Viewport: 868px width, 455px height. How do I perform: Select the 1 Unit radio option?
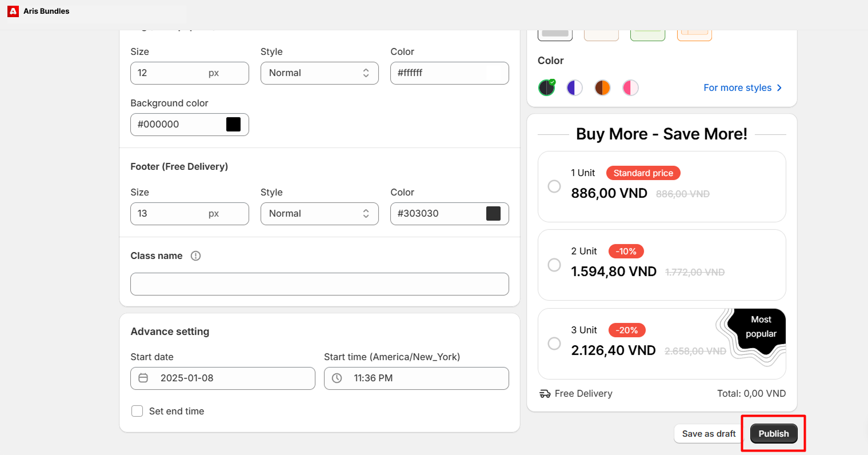[x=554, y=186]
